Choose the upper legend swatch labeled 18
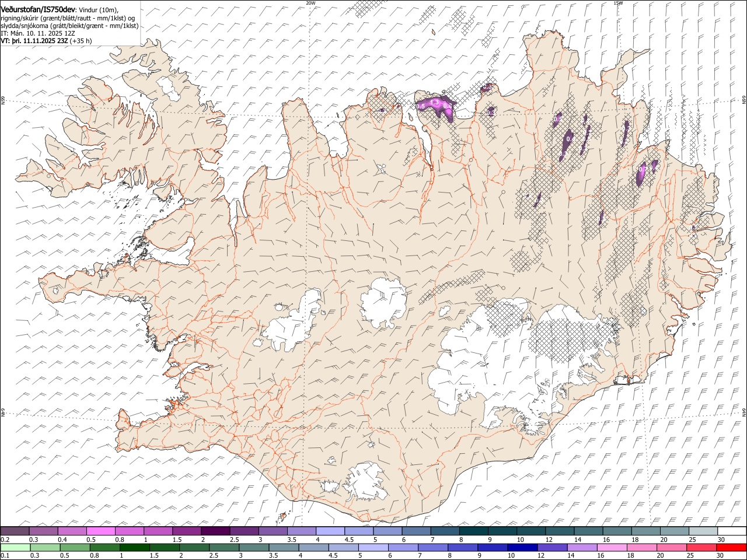747x560 pixels. (645, 531)
